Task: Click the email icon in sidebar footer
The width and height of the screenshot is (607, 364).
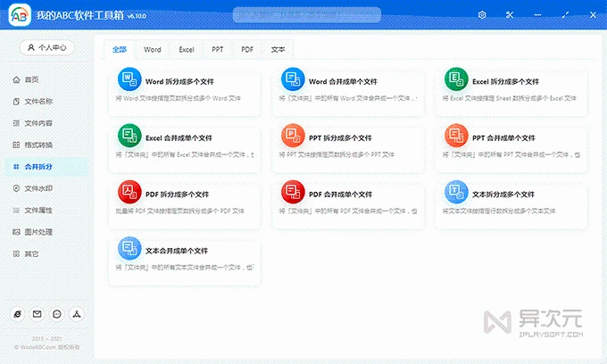Action: pos(37,314)
